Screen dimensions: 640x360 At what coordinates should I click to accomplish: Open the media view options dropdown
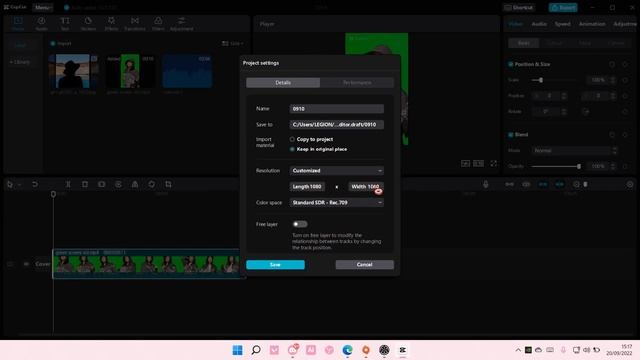[x=233, y=43]
